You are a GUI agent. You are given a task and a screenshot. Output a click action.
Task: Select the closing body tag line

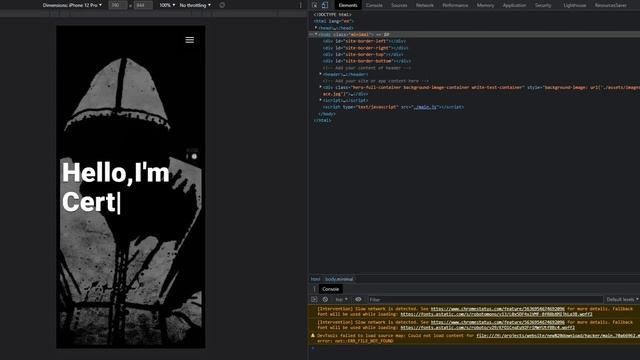(327, 114)
